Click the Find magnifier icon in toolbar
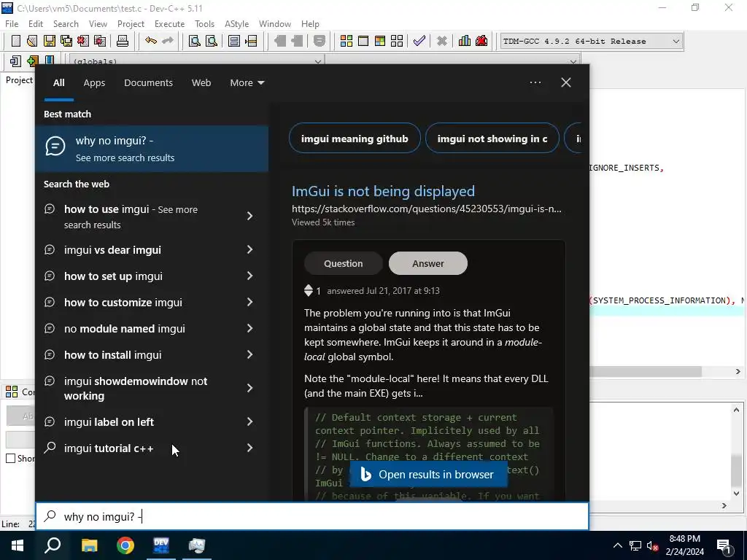 click(x=194, y=41)
